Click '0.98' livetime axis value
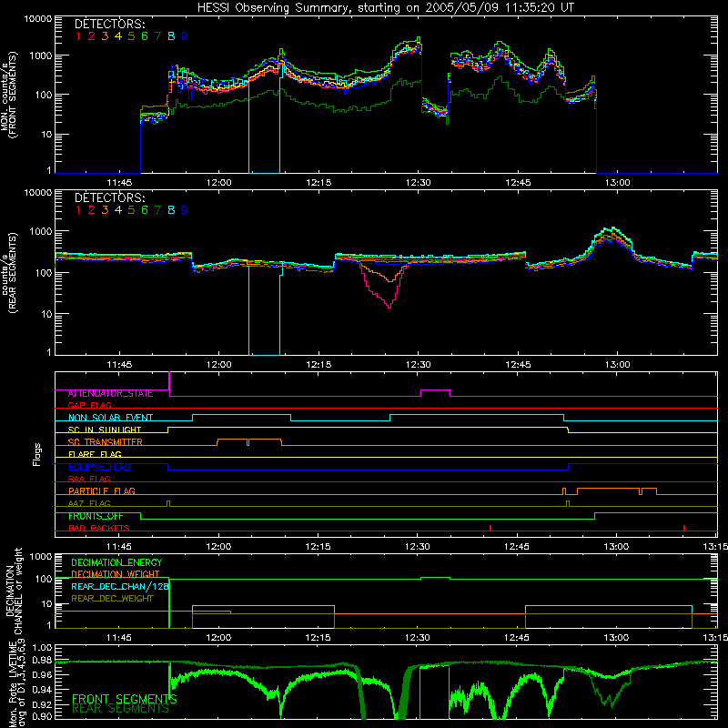Image resolution: width=728 pixels, height=728 pixels. [x=43, y=660]
